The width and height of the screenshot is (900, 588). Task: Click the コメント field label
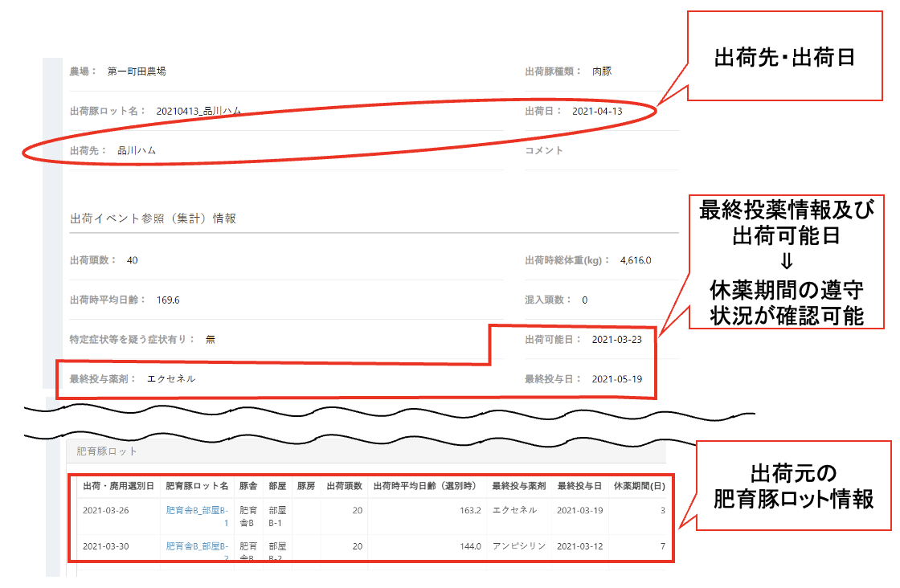543,150
